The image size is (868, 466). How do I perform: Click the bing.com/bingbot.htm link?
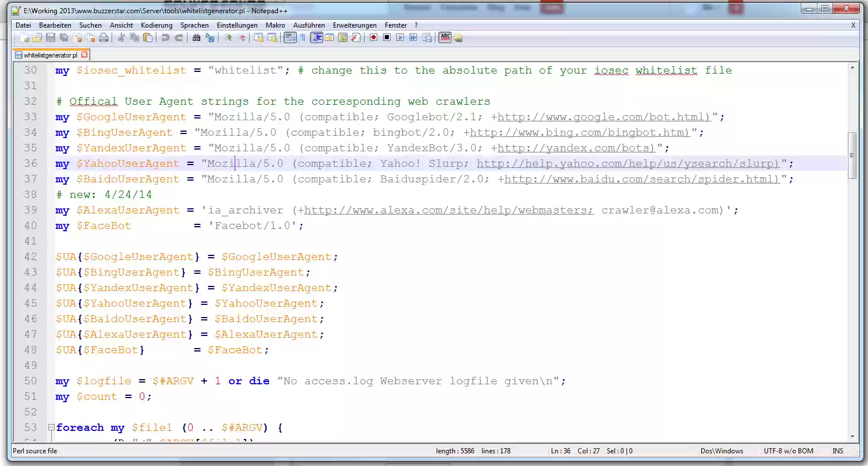click(580, 132)
